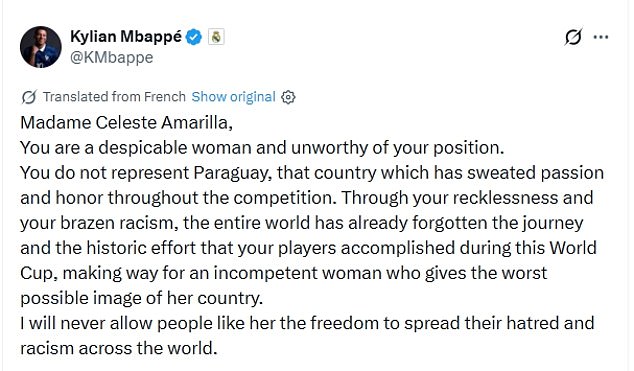Open the Kylian Mbappé display name link
Viewport: 634px width, 371px height.
point(126,37)
